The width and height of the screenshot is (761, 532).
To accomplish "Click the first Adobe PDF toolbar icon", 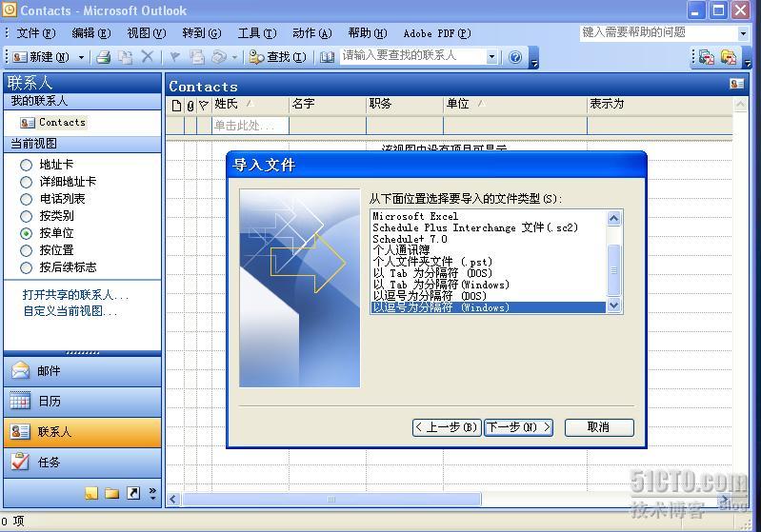I will point(707,57).
